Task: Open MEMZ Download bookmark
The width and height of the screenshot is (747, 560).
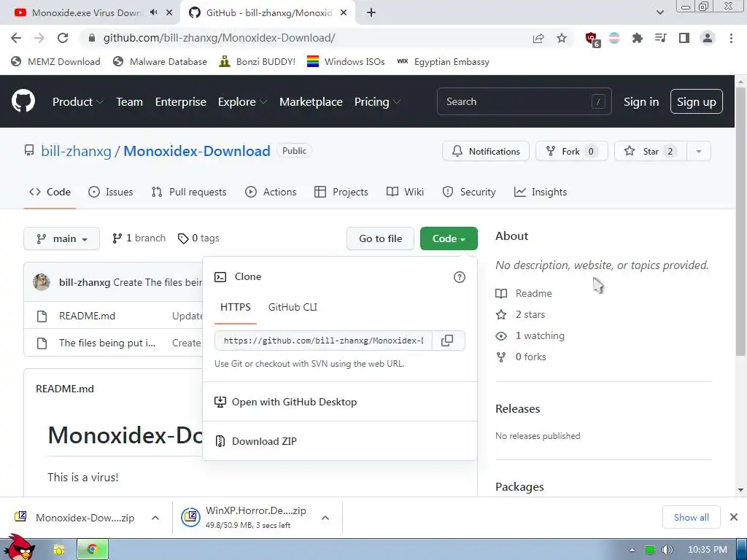Action: (x=55, y=61)
